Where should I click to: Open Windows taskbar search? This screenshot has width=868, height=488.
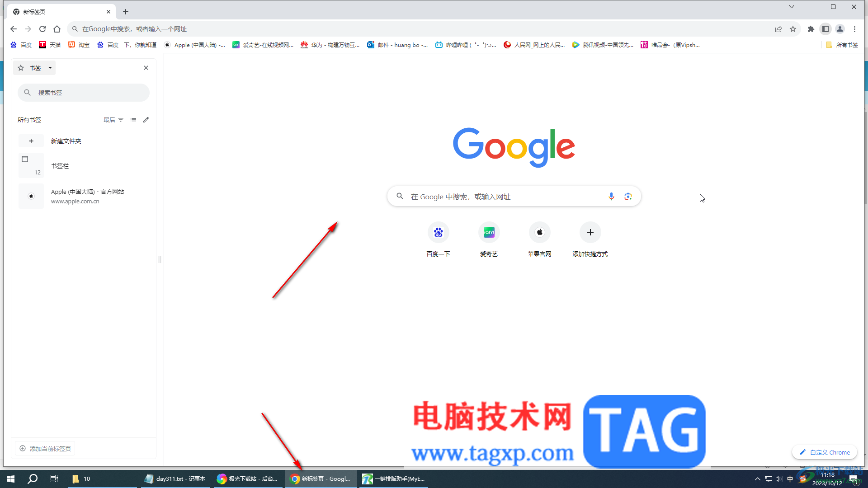tap(33, 479)
